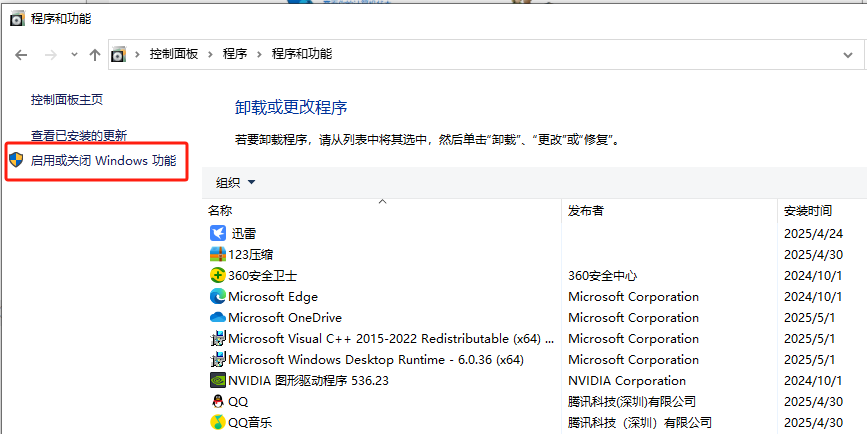The height and width of the screenshot is (434, 867).
Task: Select the QQ音乐 entry name
Action: [250, 423]
